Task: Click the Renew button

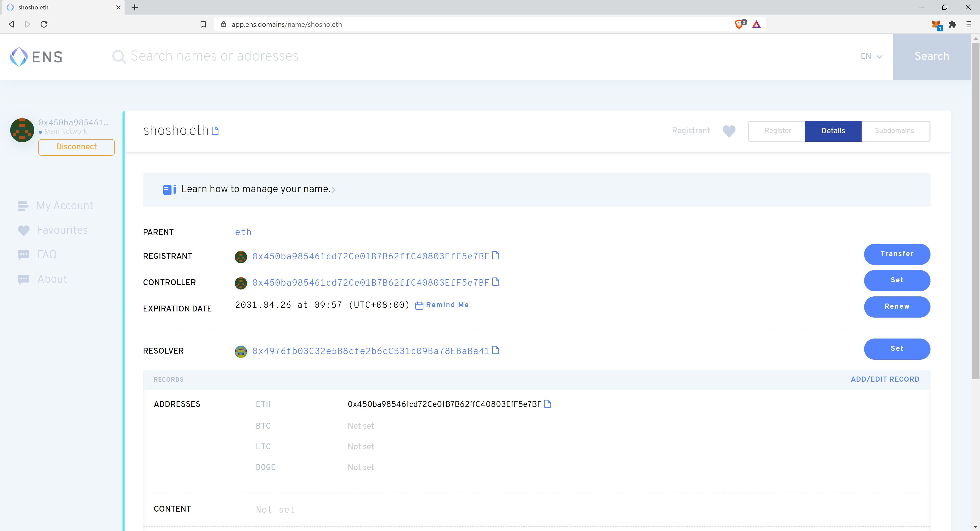Action: click(x=897, y=306)
